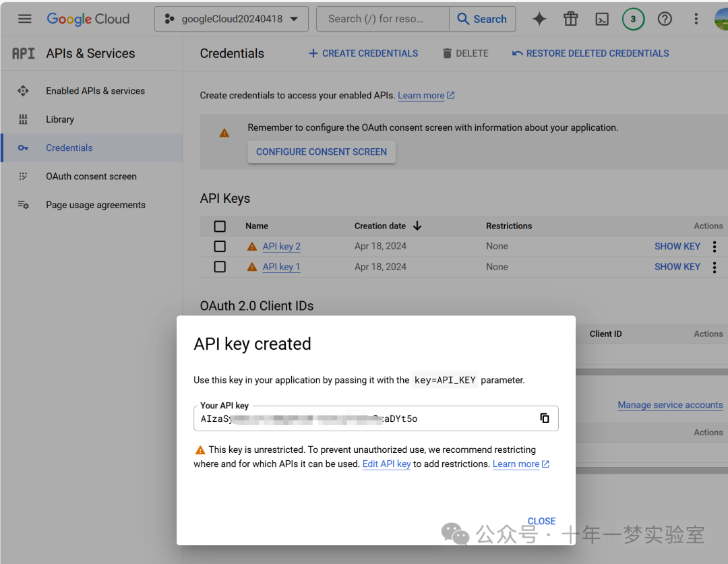Click SHOW KEY for API key 2
728x564 pixels.
677,247
